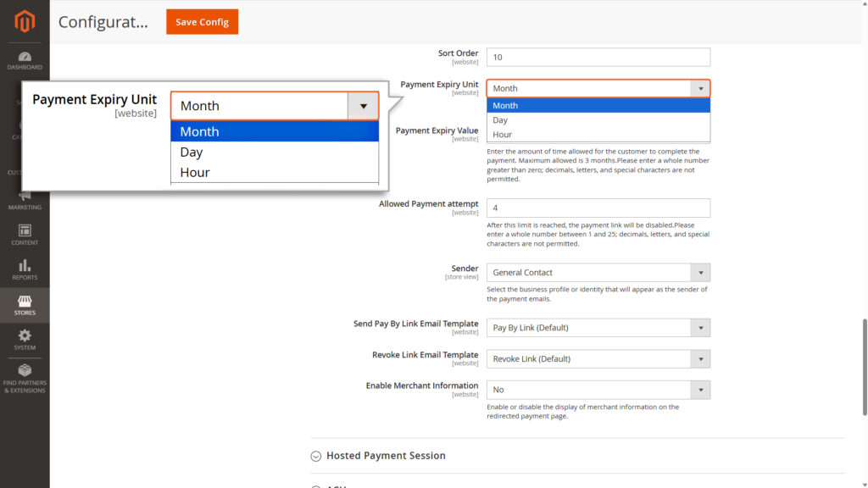
Task: Select the Sales sidebar icon
Action: (x=24, y=93)
